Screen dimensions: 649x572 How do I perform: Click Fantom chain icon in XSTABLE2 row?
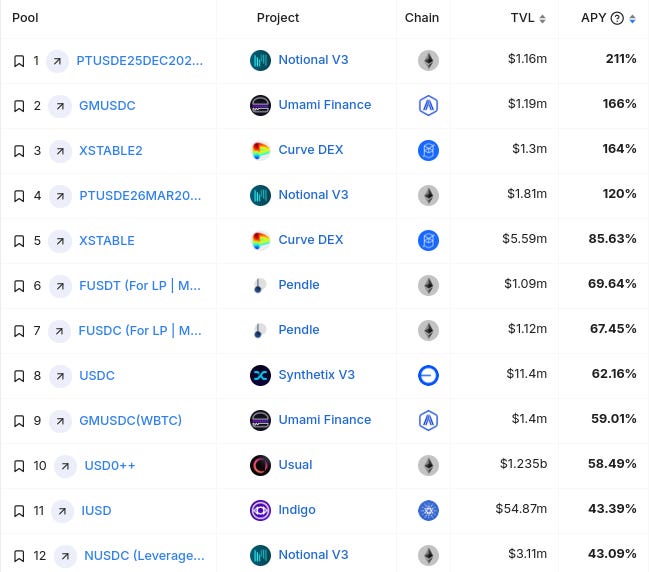pos(428,151)
